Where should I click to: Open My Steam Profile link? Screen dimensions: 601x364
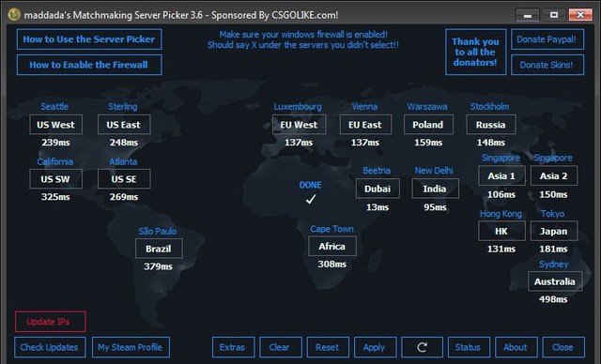coord(131,347)
